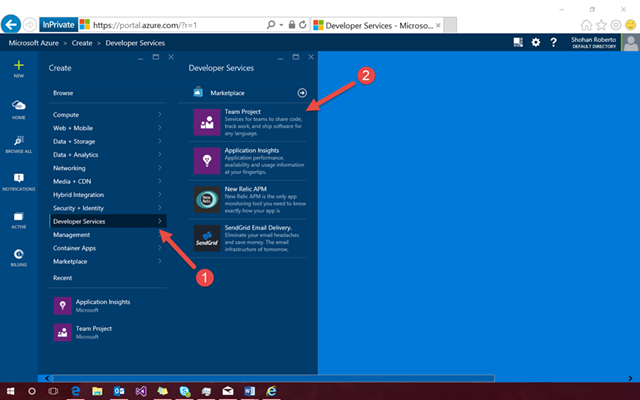Click the Windows Start button
The image size is (640, 400).
(x=10, y=391)
